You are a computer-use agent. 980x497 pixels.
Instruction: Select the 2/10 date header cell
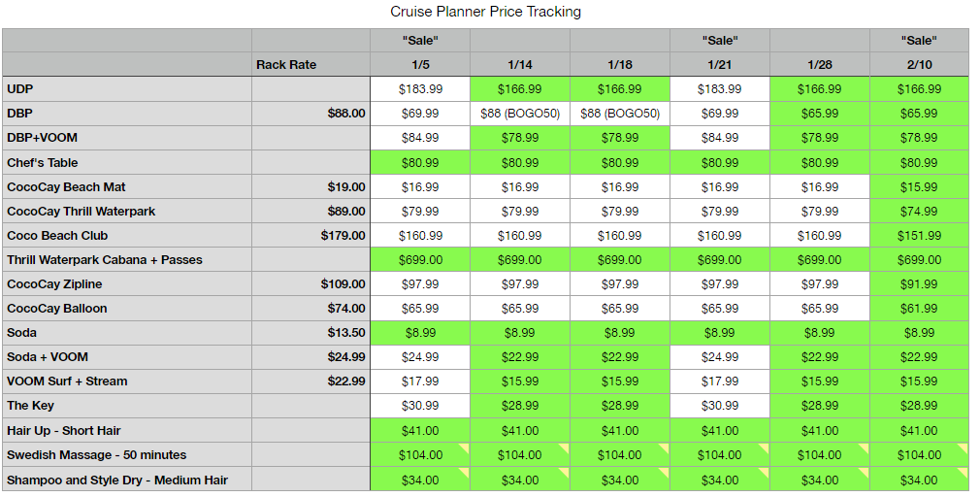[920, 64]
